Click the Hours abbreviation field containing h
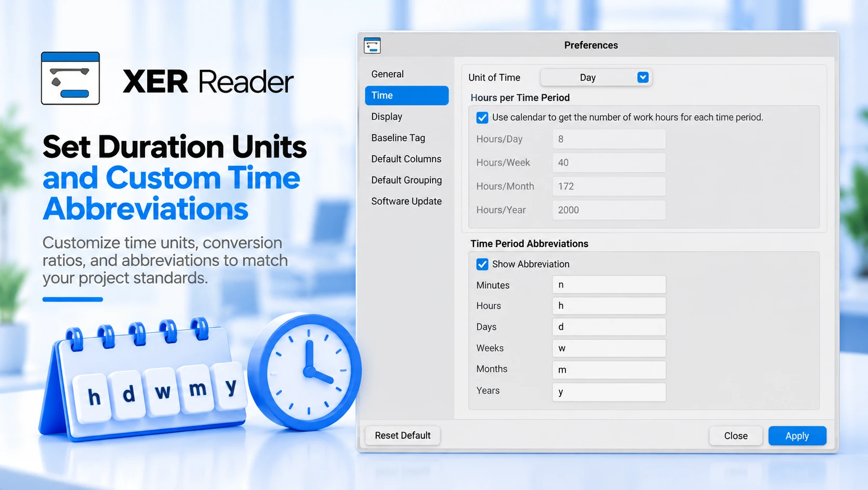The image size is (868, 490). point(609,306)
